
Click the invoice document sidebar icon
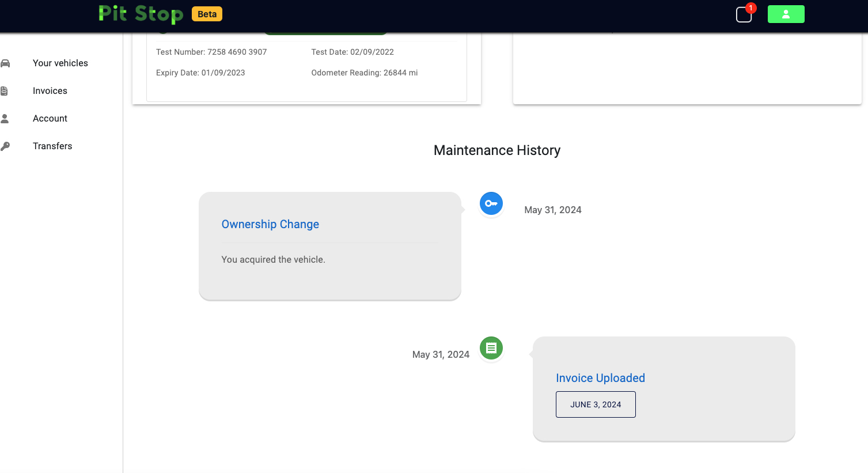pos(5,91)
